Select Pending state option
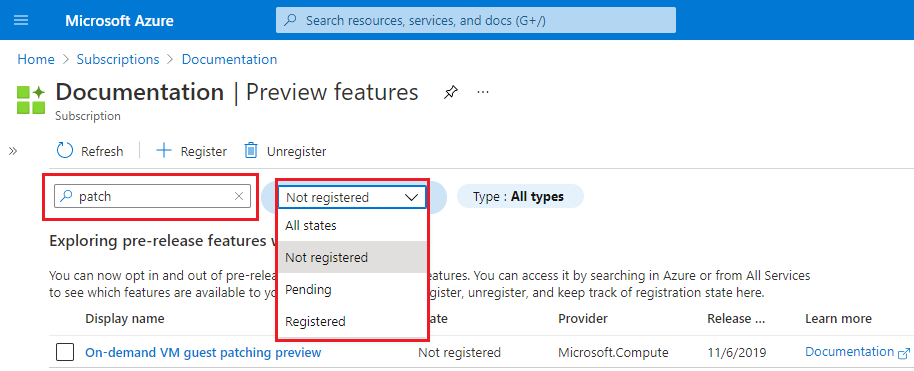 353,289
